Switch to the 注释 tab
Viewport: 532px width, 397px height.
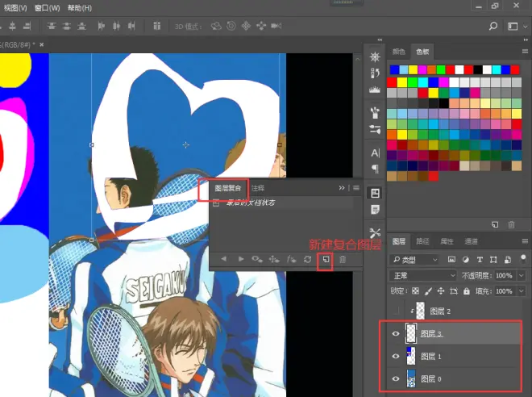point(258,188)
